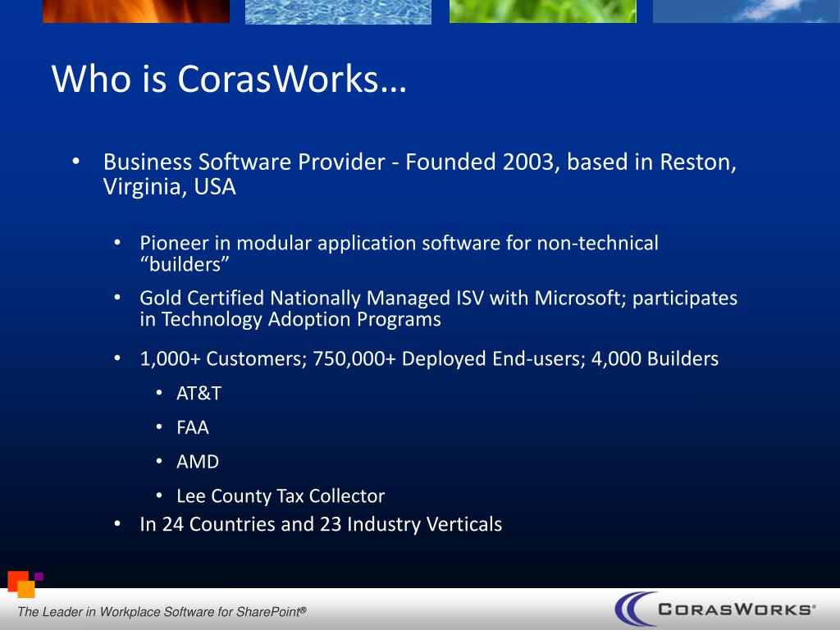Click the 'Virginia, USA' text
This screenshot has height=630, width=840.
pos(169,187)
